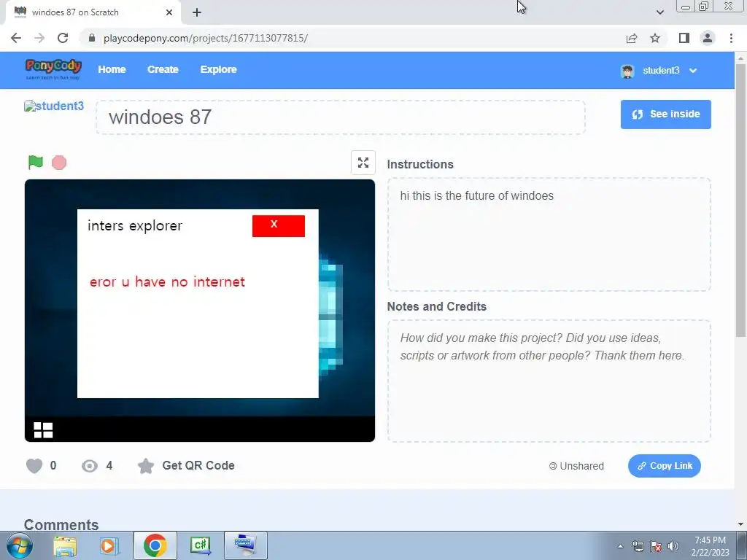Click the green flag to start project
The image size is (747, 560).
[36, 163]
